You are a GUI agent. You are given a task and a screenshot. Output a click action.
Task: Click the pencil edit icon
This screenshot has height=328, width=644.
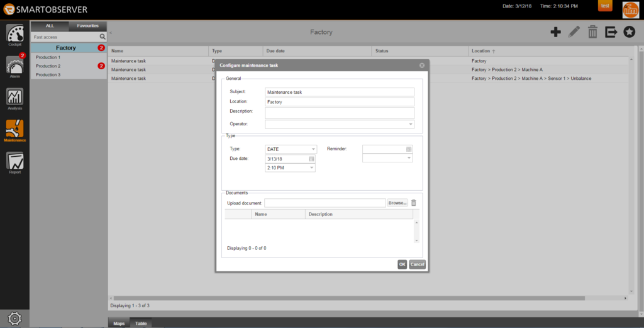(574, 32)
